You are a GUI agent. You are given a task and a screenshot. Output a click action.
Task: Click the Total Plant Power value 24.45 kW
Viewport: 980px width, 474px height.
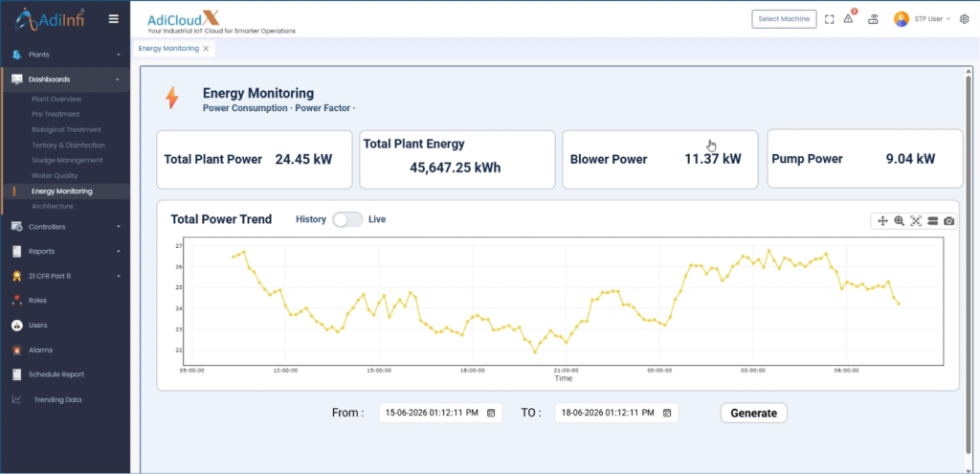[303, 159]
